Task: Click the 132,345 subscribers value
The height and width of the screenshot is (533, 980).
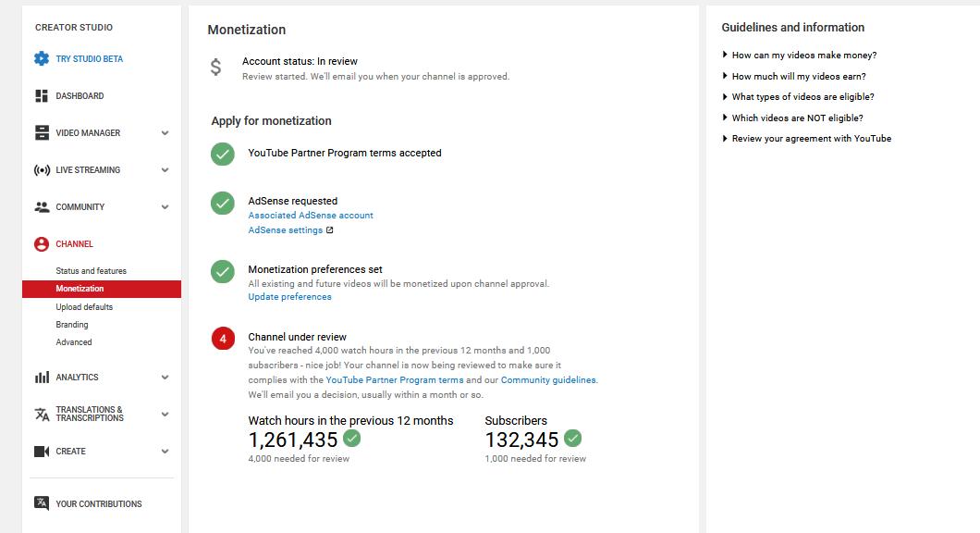Action: (x=521, y=440)
